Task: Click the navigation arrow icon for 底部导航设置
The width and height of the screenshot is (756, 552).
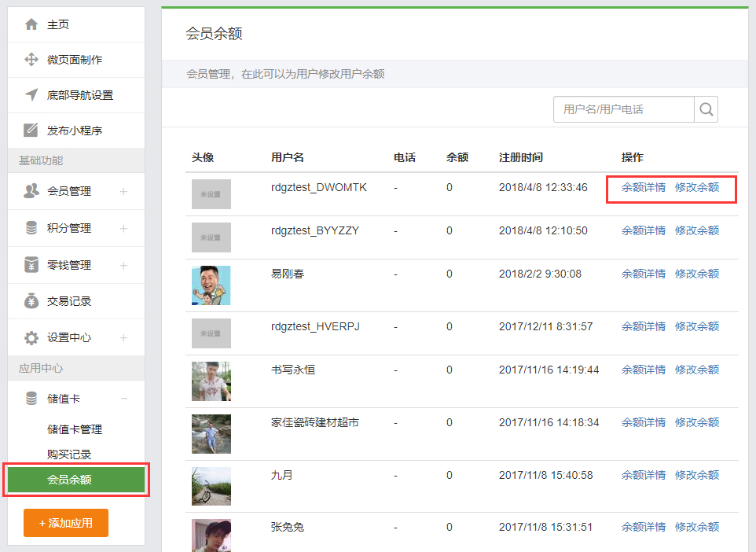Action: [31, 94]
